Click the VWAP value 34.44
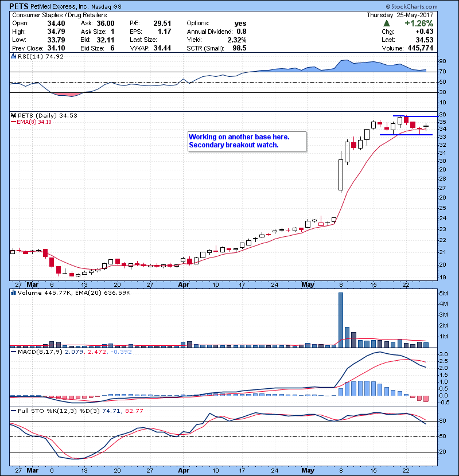The height and width of the screenshot is (476, 459). coord(162,48)
